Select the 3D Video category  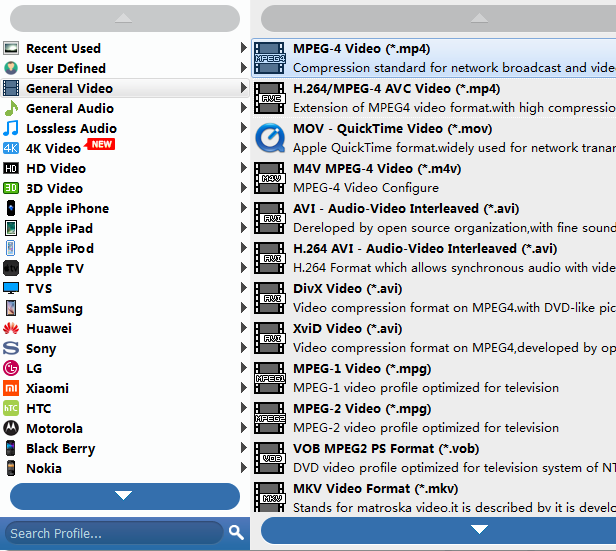[54, 188]
